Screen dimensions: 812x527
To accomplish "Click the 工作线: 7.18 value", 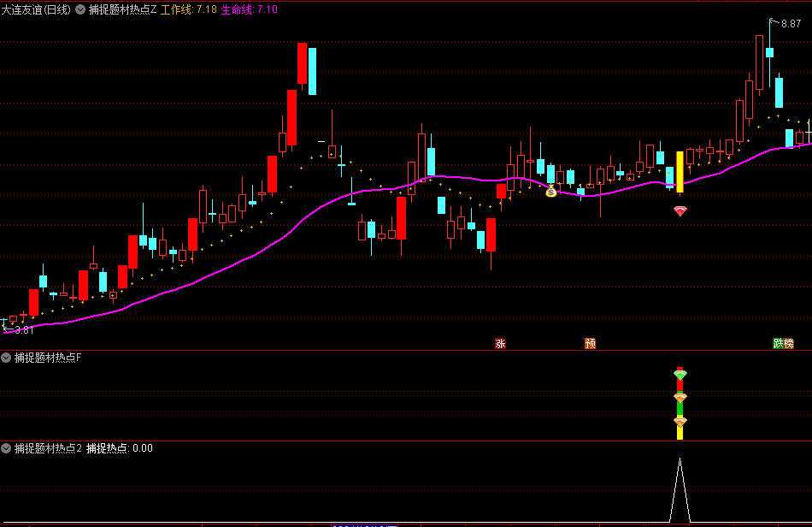I will click(189, 9).
